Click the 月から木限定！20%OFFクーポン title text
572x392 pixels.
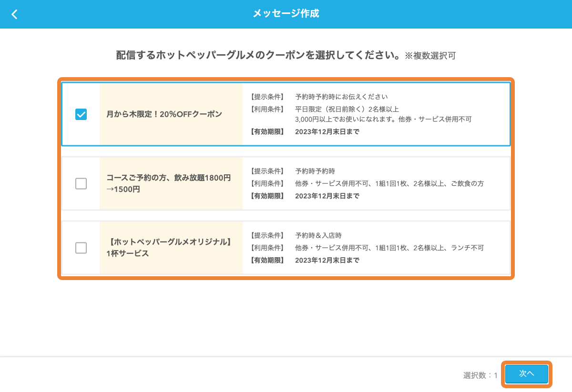coord(164,114)
